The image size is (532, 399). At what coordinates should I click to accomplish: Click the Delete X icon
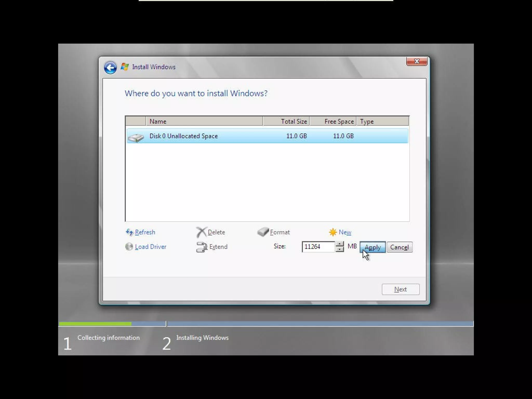pos(201,232)
